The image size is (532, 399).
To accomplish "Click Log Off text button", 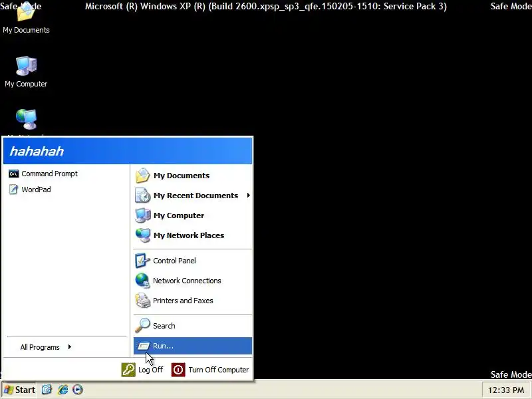I will (151, 370).
